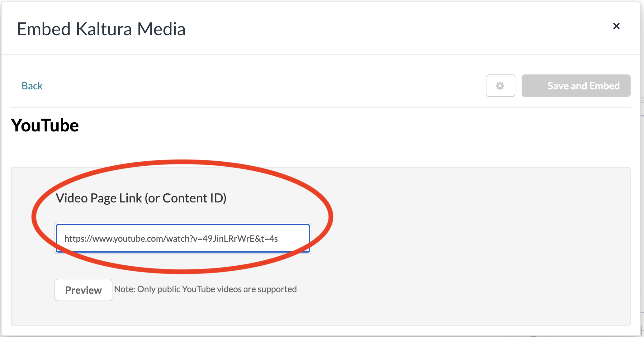Close the Embed Kaltura Media dialog
Viewport: 644px width, 337px height.
click(x=616, y=26)
